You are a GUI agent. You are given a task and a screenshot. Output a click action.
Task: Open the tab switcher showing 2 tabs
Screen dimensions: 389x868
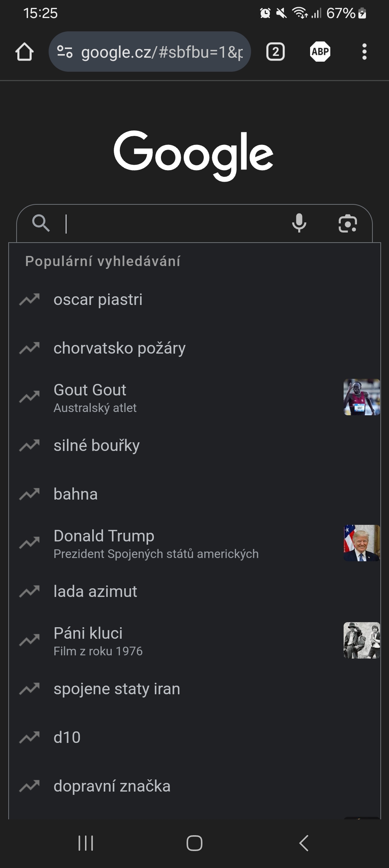276,52
